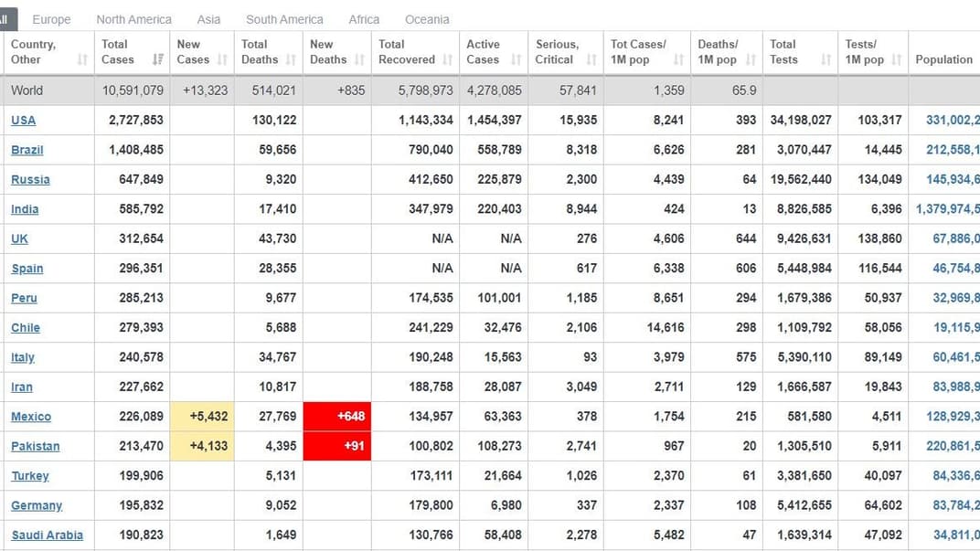
Task: Sort by Serious, Critical arrows icon
Action: coord(591,60)
